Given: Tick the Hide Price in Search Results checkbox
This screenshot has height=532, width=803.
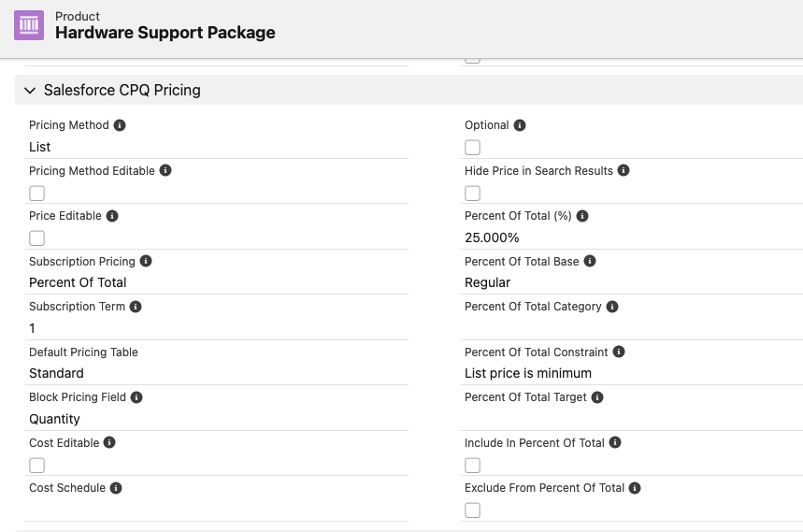Looking at the screenshot, I should tap(473, 194).
